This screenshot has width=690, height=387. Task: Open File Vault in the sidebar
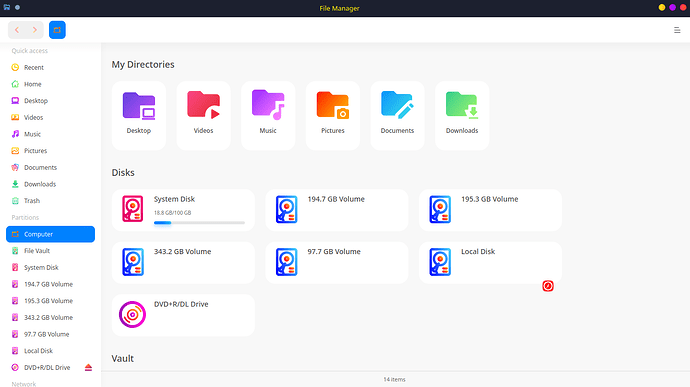click(50, 251)
